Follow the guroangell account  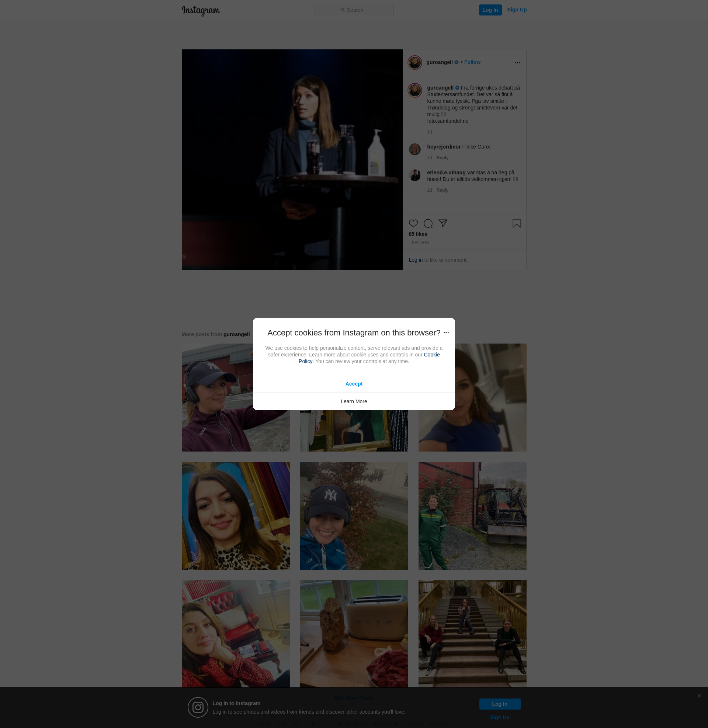472,62
